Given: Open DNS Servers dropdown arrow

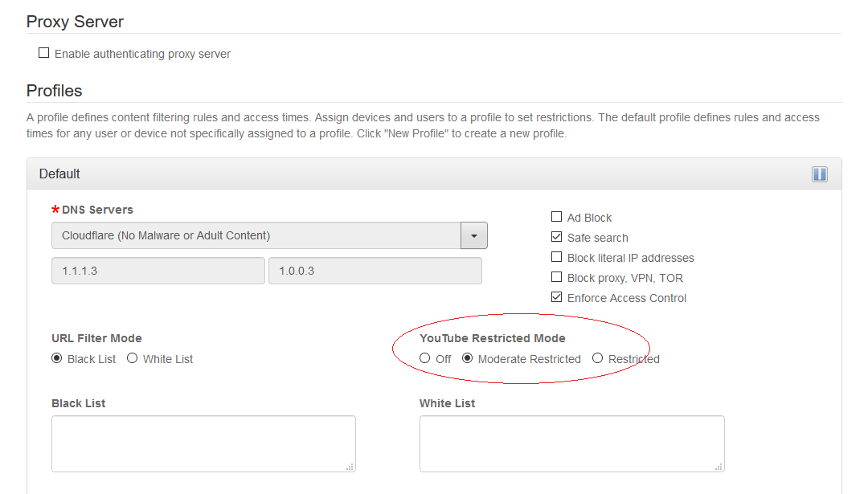Looking at the screenshot, I should 473,236.
